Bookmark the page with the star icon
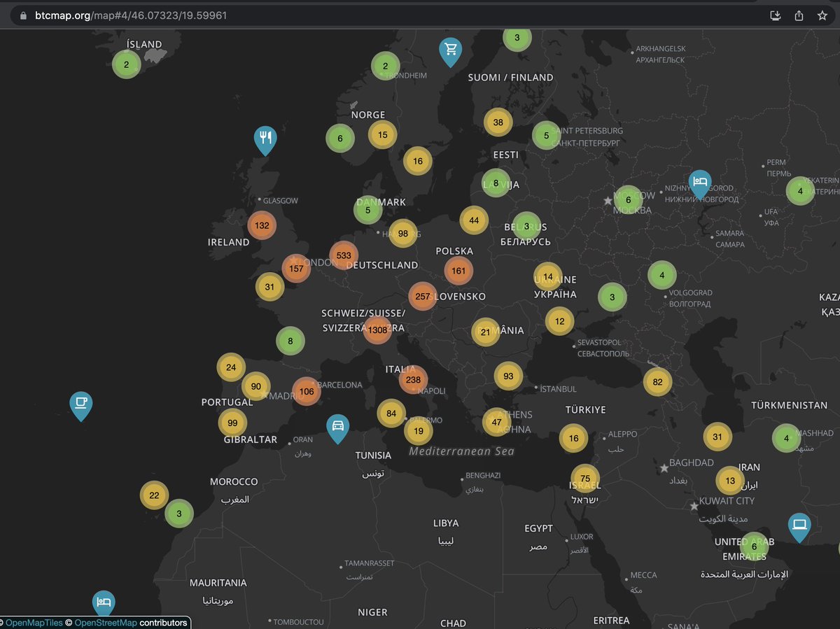 tap(822, 14)
